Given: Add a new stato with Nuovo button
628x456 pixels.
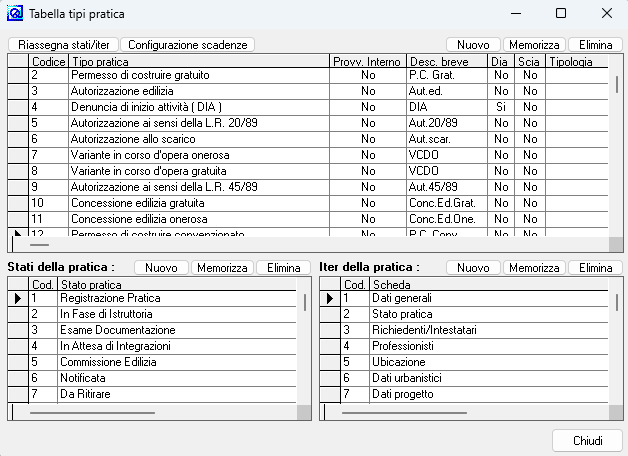Looking at the screenshot, I should (x=161, y=268).
